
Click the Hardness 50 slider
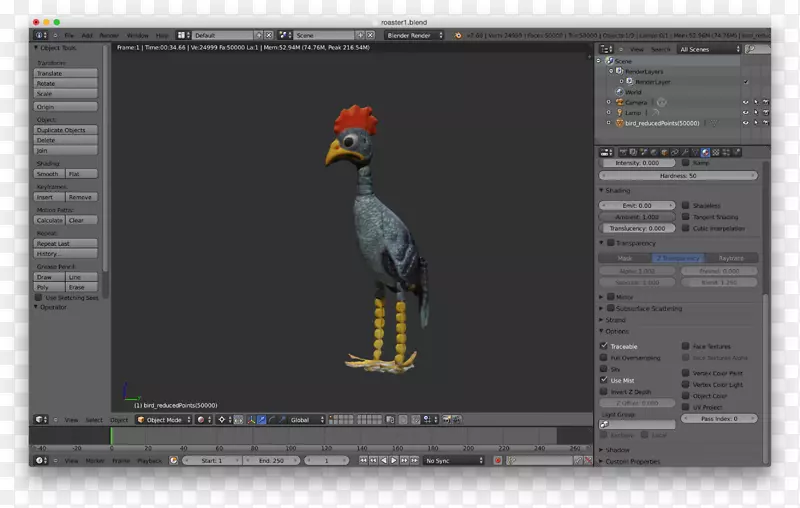click(678, 175)
